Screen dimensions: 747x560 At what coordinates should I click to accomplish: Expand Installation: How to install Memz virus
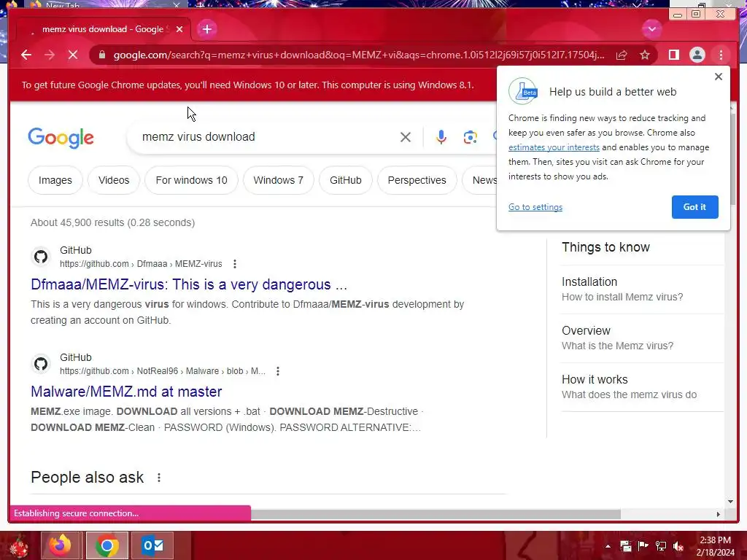click(642, 289)
